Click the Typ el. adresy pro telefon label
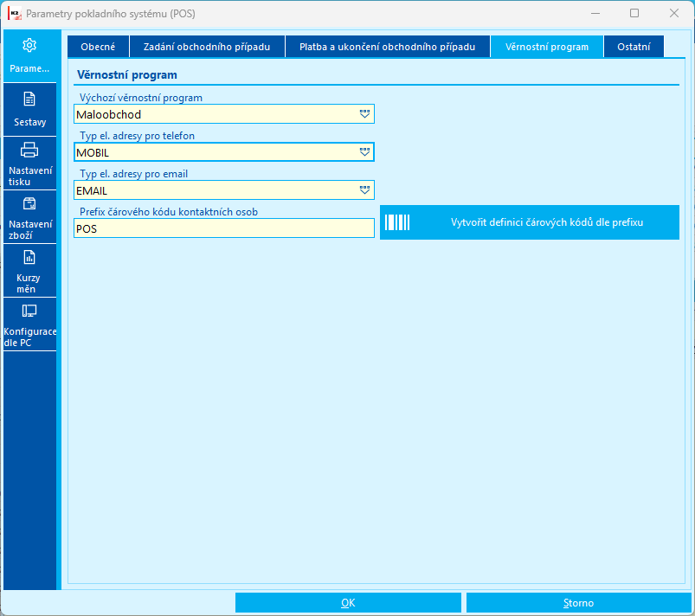The image size is (695, 616). [137, 136]
